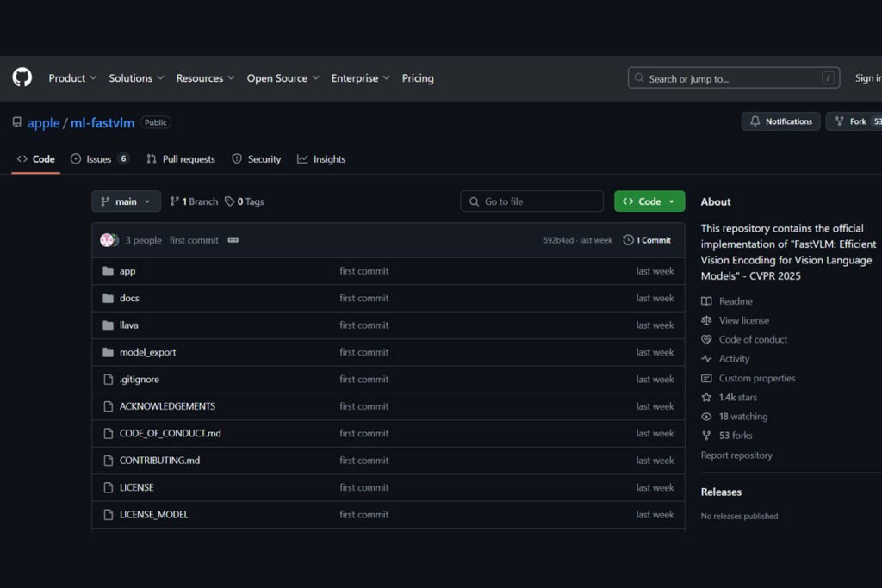Open the Open Source menu dropdown
The image size is (882, 588).
[x=283, y=78]
